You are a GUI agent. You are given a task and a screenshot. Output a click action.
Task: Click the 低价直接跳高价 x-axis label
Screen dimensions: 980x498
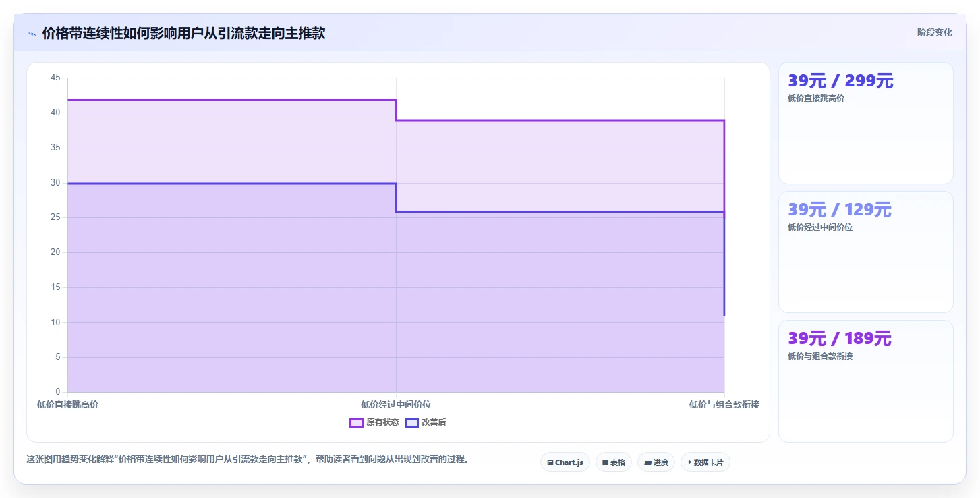click(67, 405)
